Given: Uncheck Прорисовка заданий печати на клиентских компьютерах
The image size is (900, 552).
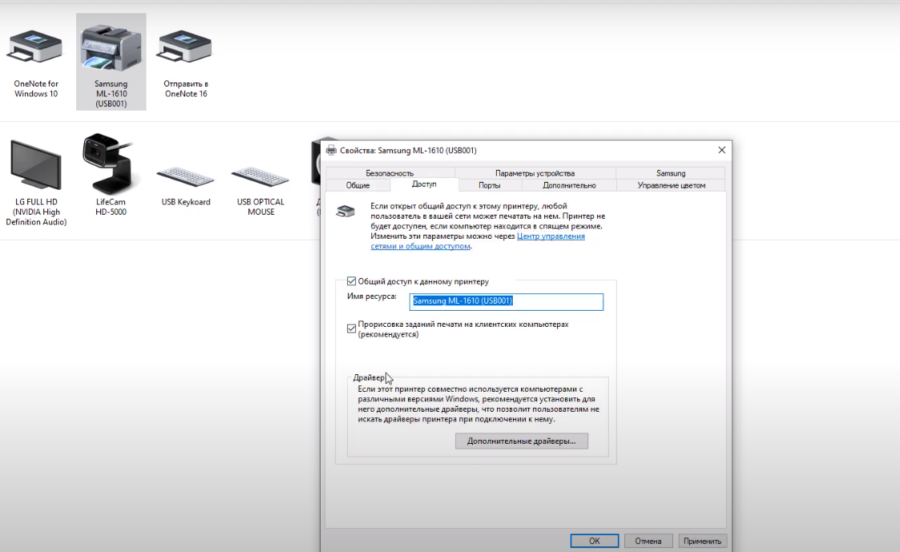Looking at the screenshot, I should (351, 327).
